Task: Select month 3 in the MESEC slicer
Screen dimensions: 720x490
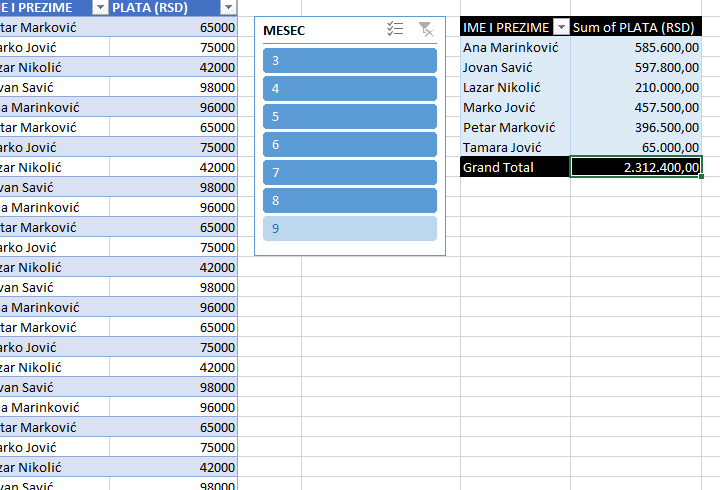Action: [x=350, y=61]
